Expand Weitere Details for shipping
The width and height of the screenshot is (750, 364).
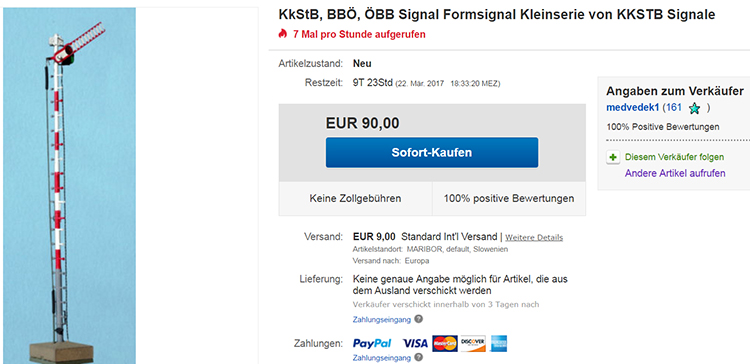[x=534, y=237]
